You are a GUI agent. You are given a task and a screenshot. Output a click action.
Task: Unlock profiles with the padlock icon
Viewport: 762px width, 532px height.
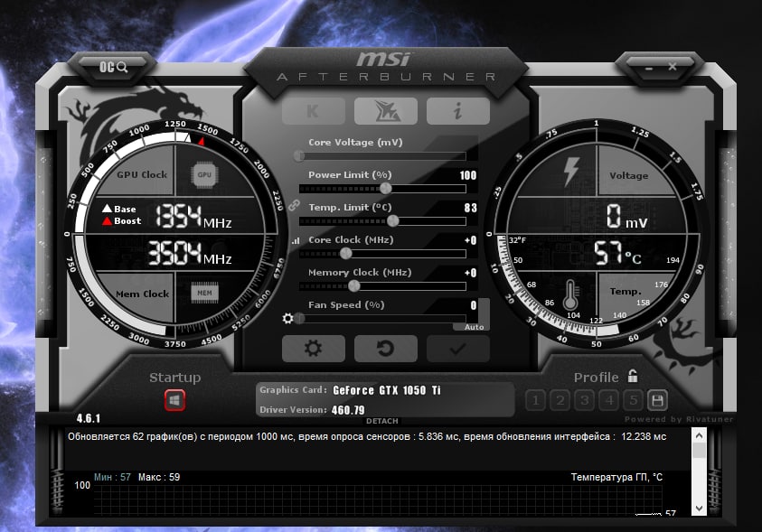coord(632,376)
